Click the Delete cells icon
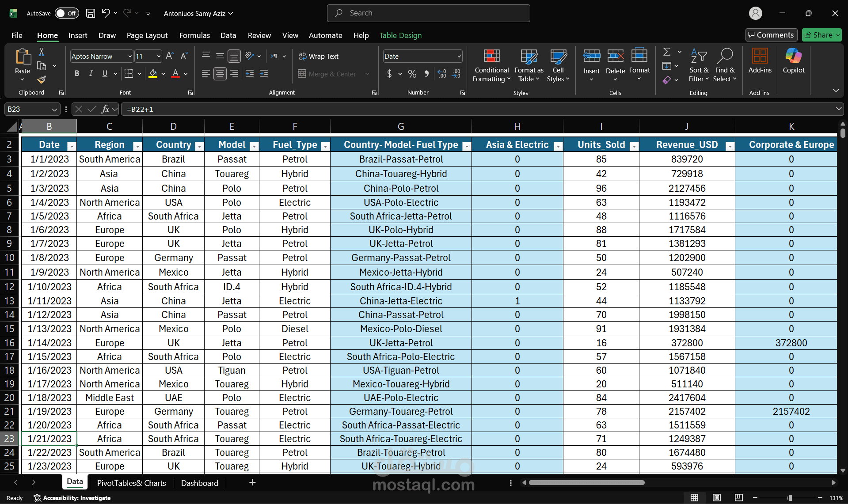 (615, 56)
